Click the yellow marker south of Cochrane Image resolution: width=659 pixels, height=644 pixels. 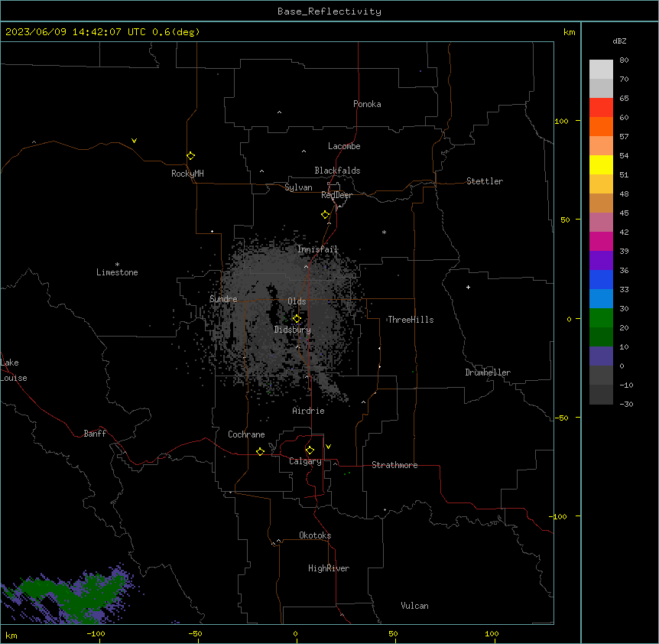260,451
